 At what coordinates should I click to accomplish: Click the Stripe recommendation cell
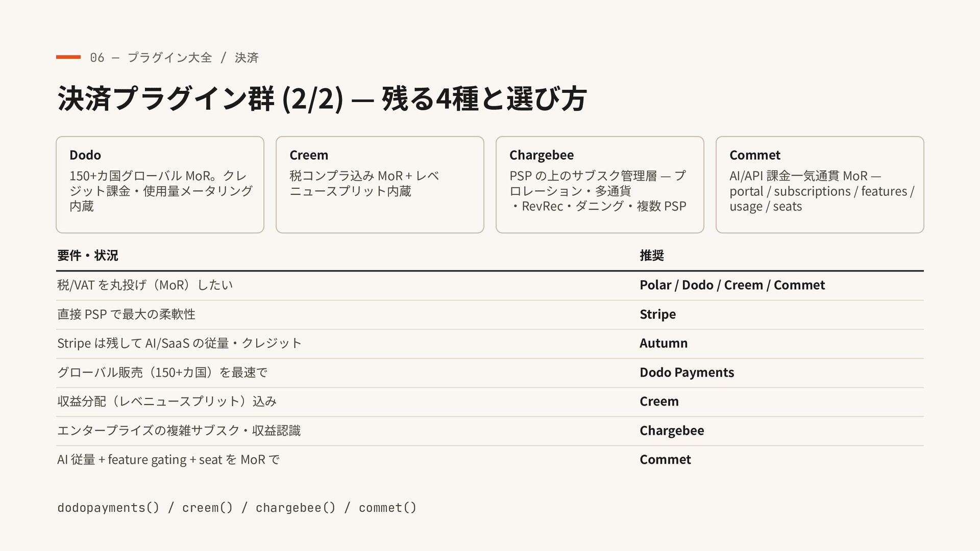click(x=657, y=314)
